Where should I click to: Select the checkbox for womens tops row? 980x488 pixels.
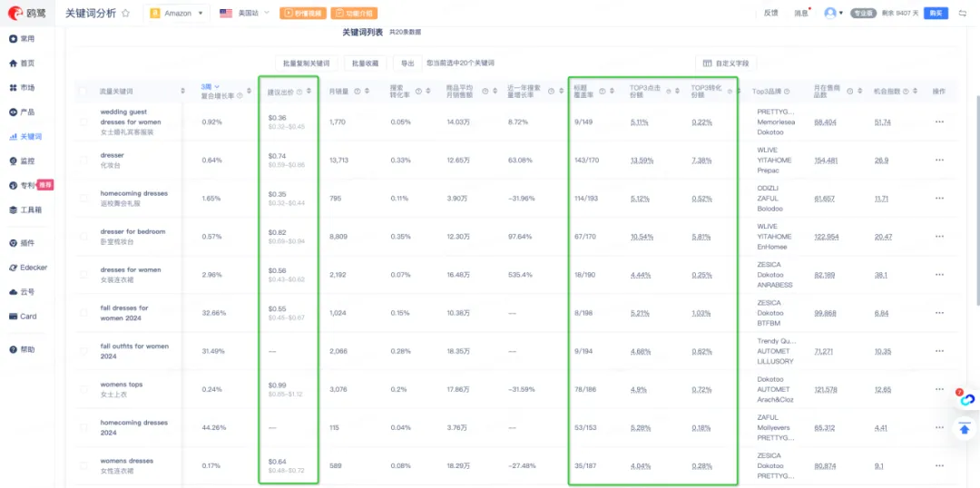pos(83,389)
